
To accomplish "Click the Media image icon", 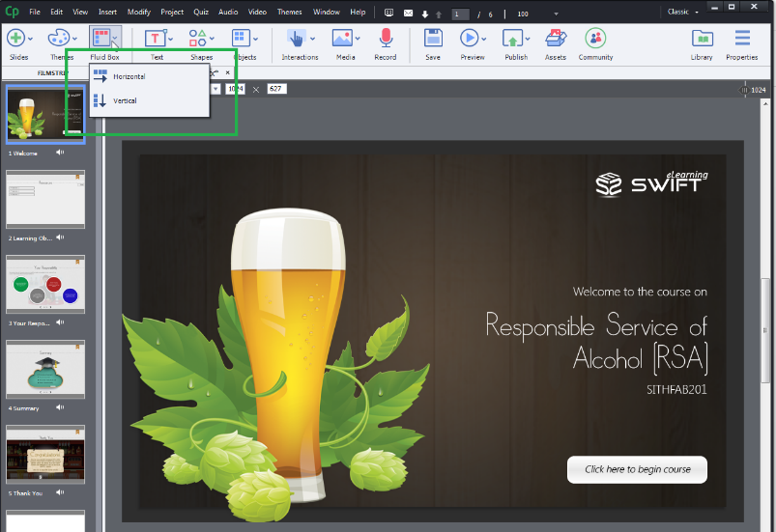I will coord(342,38).
